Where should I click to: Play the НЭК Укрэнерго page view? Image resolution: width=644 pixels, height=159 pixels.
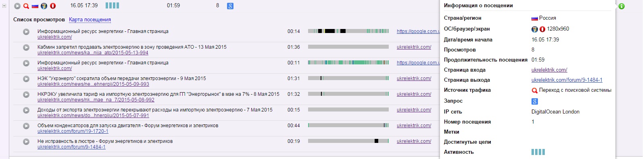pyautogui.click(x=26, y=79)
